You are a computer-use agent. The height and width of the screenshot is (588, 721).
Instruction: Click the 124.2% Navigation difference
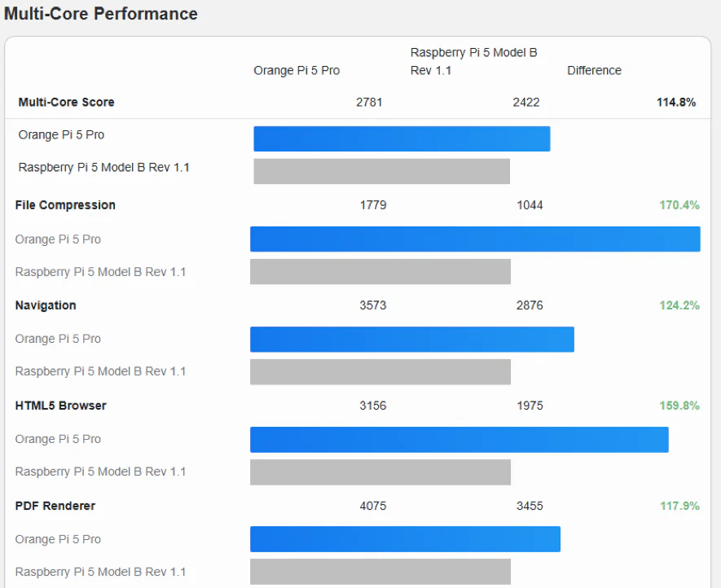(x=679, y=305)
